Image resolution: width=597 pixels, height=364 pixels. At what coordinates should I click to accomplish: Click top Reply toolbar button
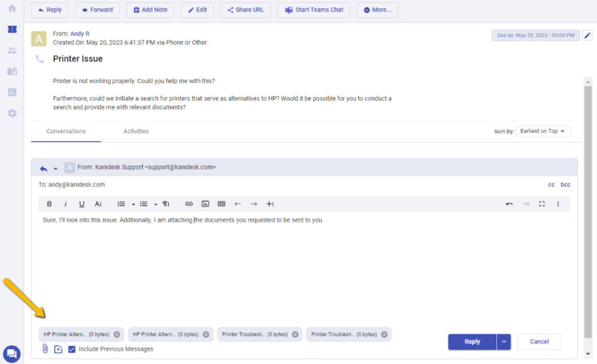pos(50,10)
